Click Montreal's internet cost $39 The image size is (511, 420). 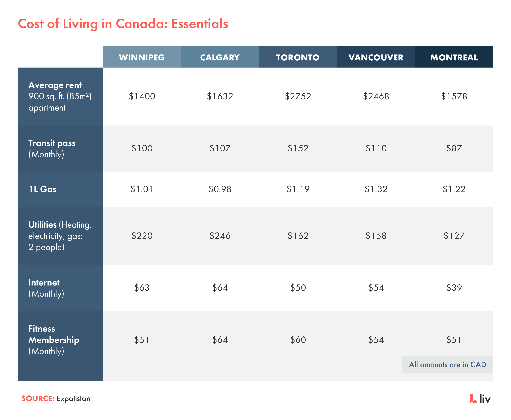click(454, 288)
